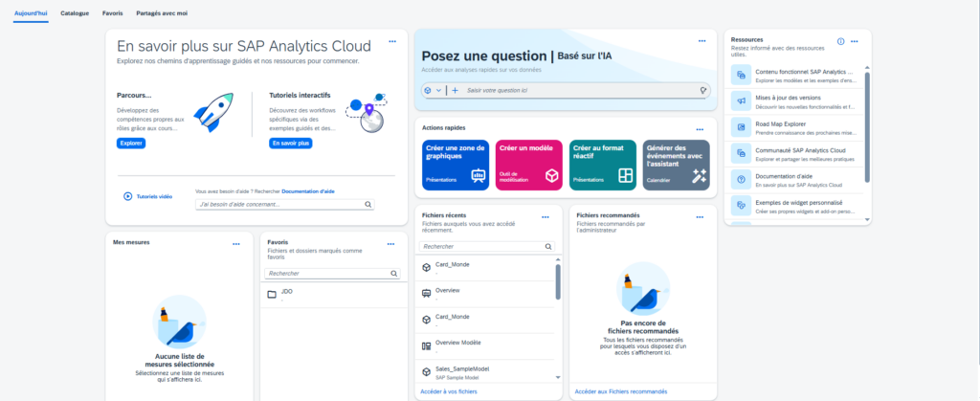Open the Actions rapides options menu
The height and width of the screenshot is (401, 980).
pyautogui.click(x=700, y=130)
